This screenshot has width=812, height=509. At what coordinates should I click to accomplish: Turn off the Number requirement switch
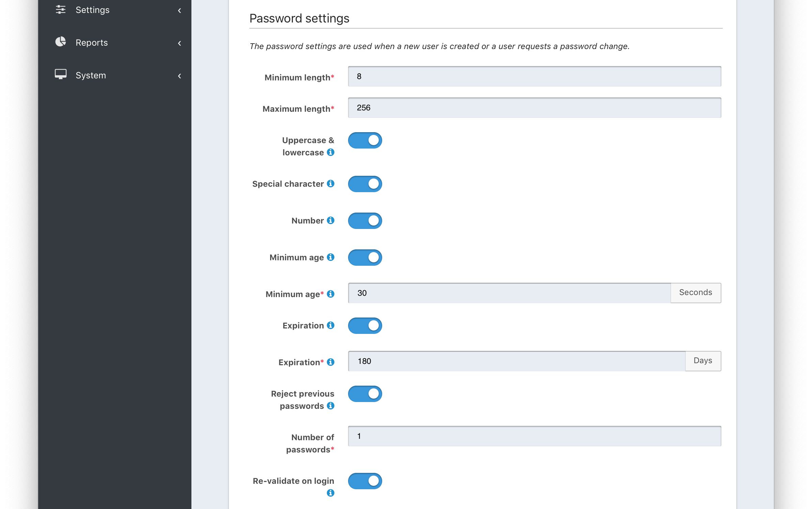click(365, 221)
